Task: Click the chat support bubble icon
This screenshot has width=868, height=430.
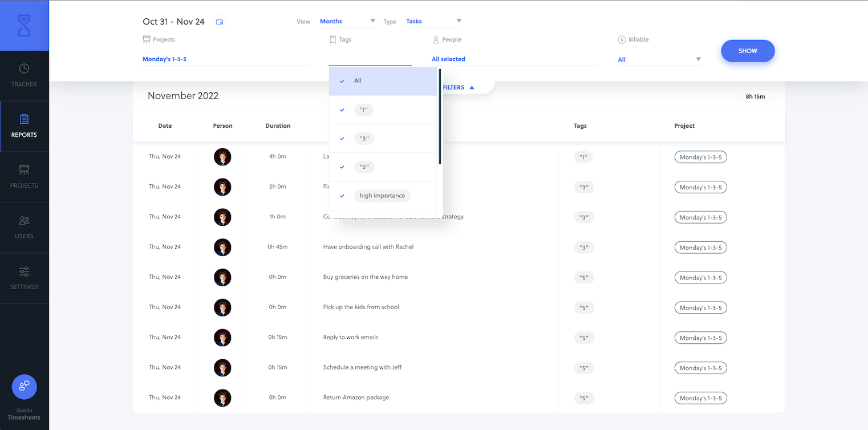Action: [x=24, y=387]
